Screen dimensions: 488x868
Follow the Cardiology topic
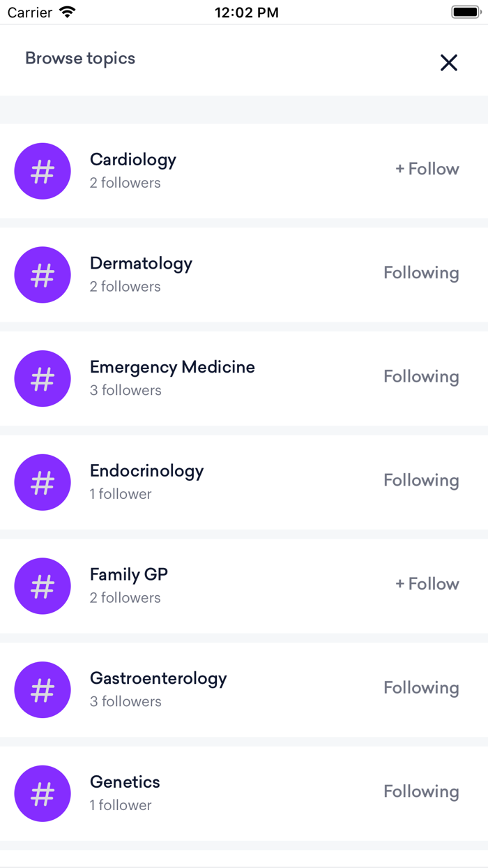(x=427, y=170)
